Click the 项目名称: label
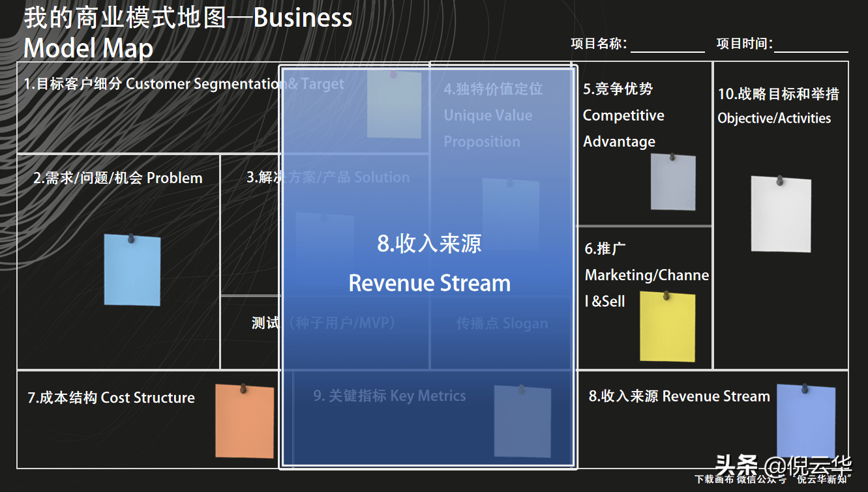The image size is (868, 492). coord(599,44)
